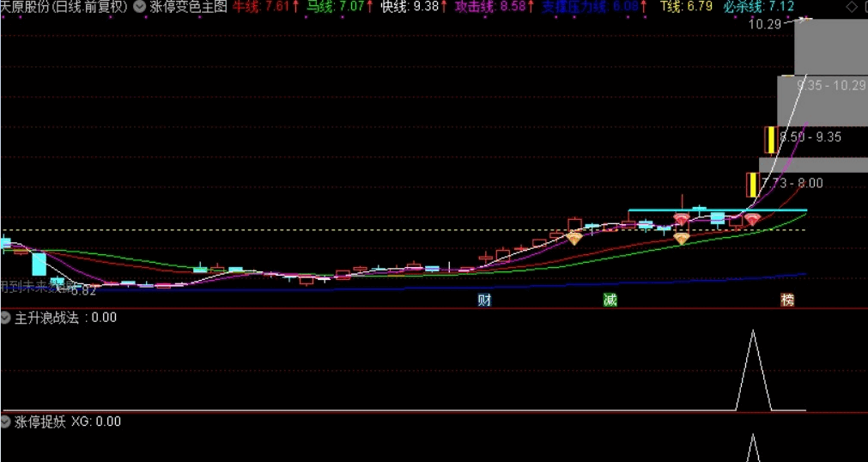The image size is (868, 462).
Task: Click the 牛线: 7.61 legend value
Action: tap(266, 7)
